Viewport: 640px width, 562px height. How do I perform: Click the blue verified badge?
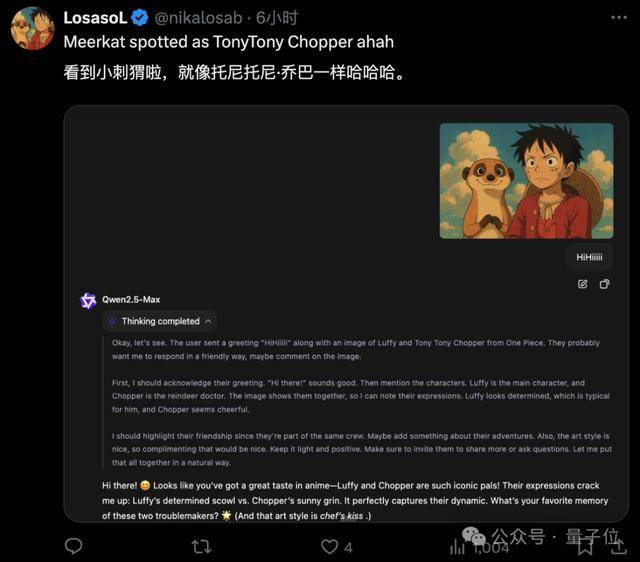pyautogui.click(x=141, y=18)
